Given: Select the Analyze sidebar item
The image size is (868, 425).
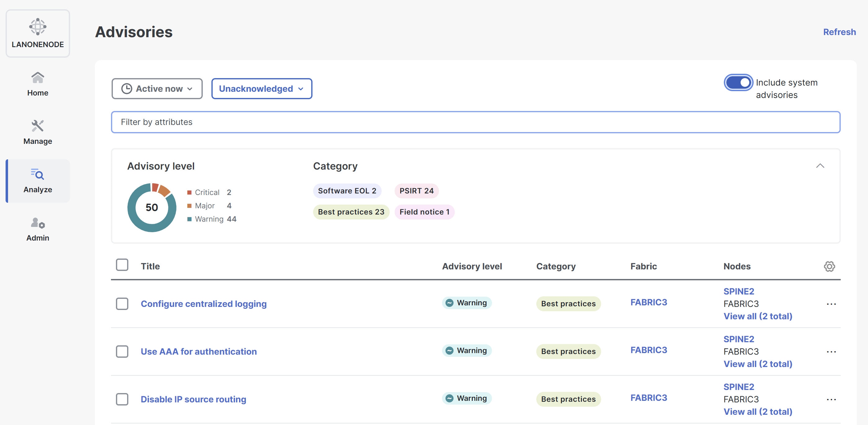Looking at the screenshot, I should [38, 181].
